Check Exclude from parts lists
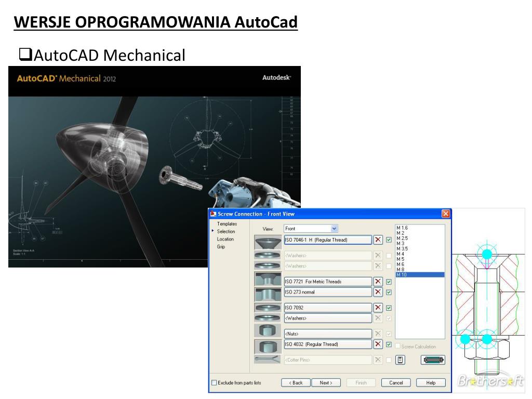The width and height of the screenshot is (532, 399). (x=214, y=383)
